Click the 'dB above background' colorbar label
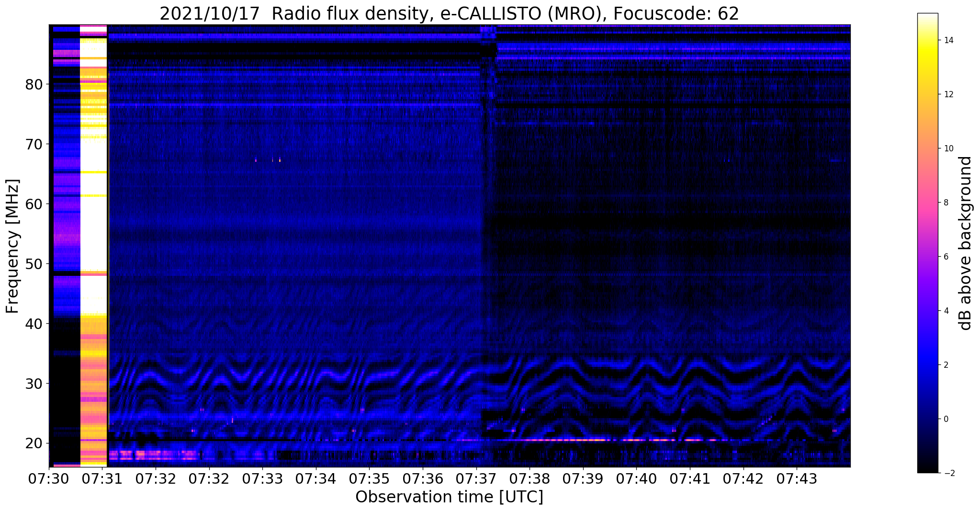The height and width of the screenshot is (511, 980). coord(966,243)
